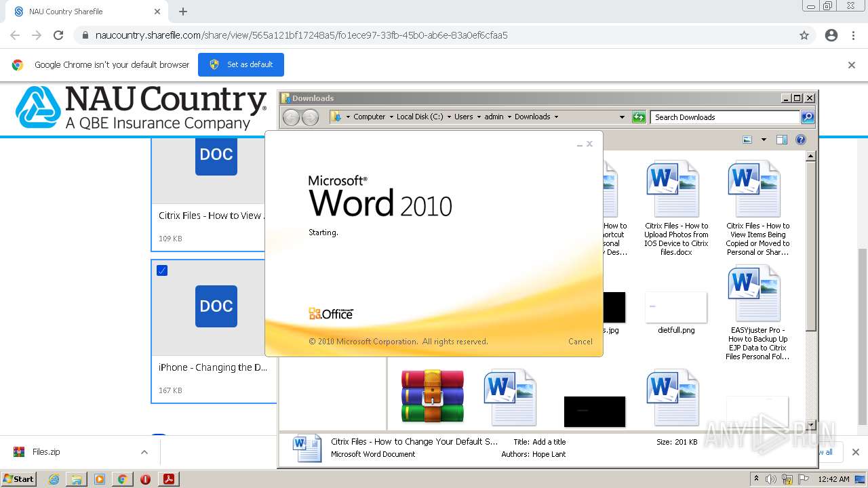Click the Explorer scrollbar up arrow

tap(810, 157)
